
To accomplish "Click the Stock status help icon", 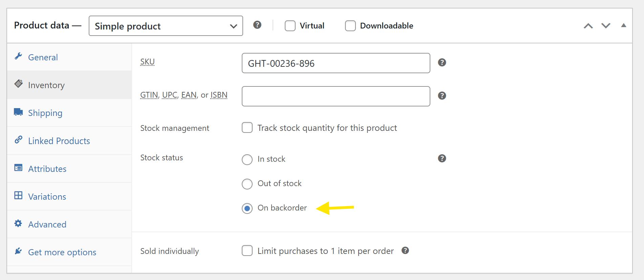I will (442, 159).
